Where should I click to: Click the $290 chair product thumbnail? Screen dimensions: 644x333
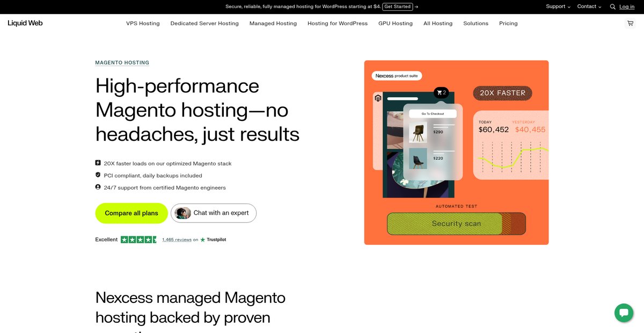point(418,132)
